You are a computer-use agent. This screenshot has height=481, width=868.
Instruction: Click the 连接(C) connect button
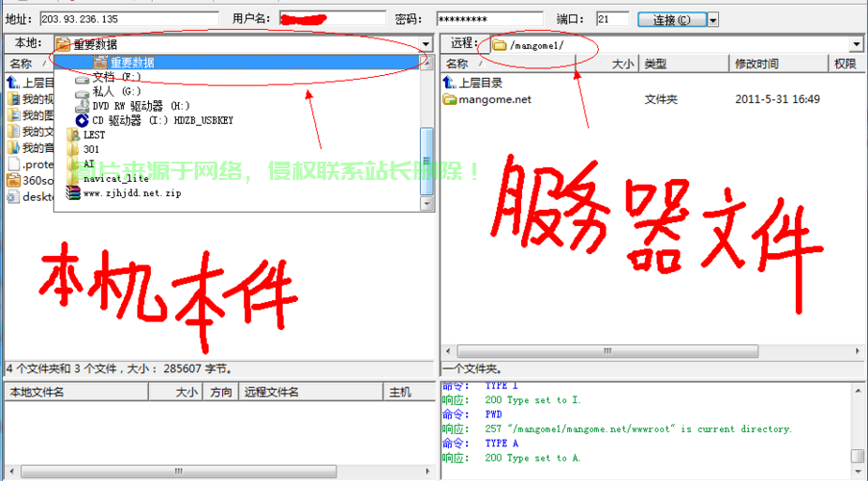click(671, 19)
